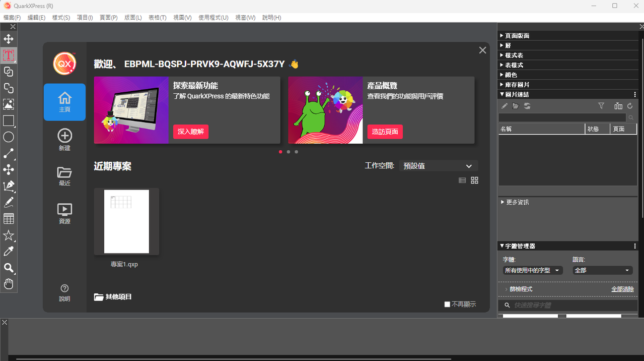Close the welcome screen with the X
The width and height of the screenshot is (644, 361).
[x=482, y=50]
